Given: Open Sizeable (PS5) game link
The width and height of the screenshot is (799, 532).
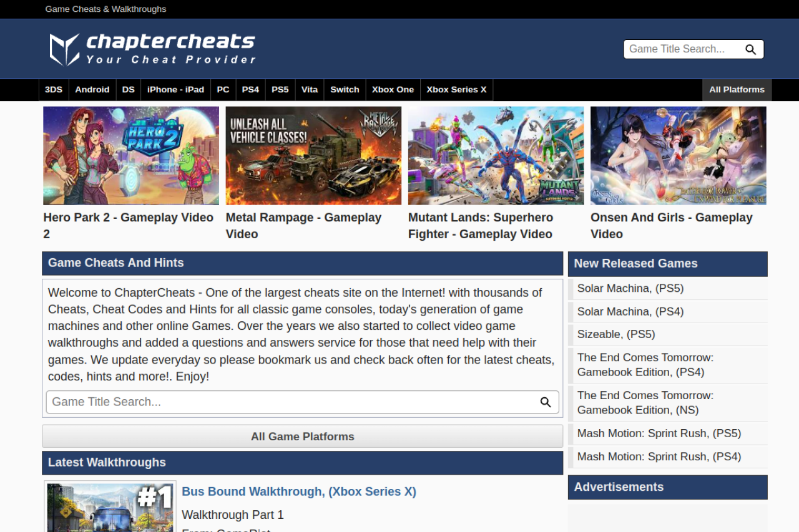Looking at the screenshot, I should pos(616,334).
